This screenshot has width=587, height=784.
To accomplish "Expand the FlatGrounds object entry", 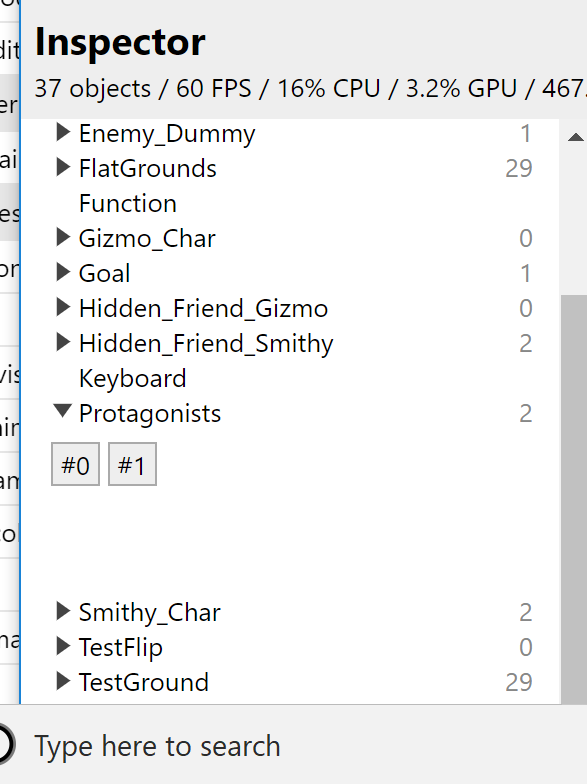I will click(63, 168).
